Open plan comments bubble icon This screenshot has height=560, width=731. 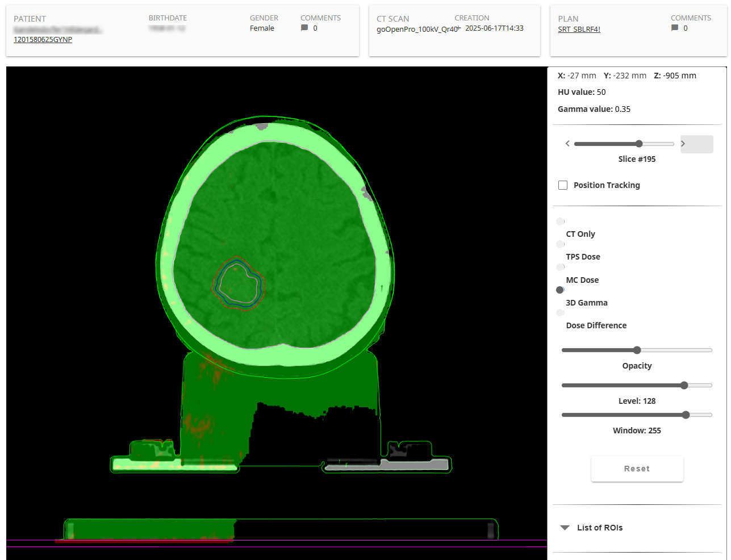(x=675, y=28)
